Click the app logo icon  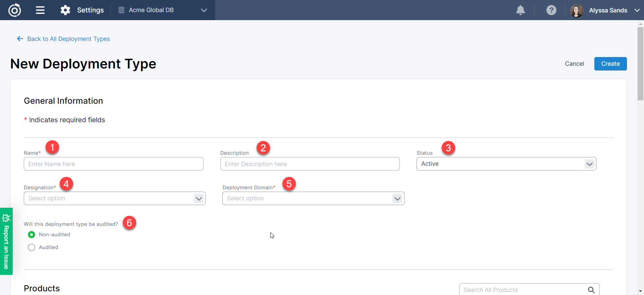14,10
